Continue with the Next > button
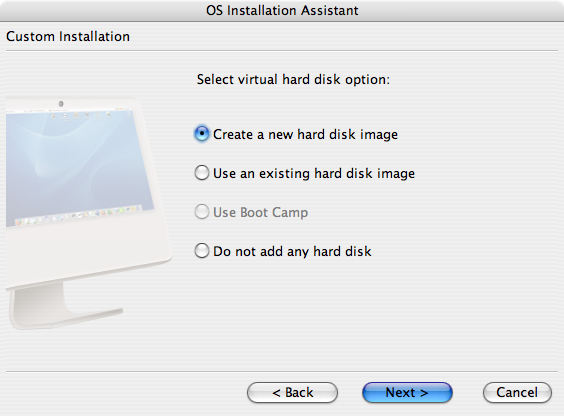Screen dimensions: 564x416 407,392
